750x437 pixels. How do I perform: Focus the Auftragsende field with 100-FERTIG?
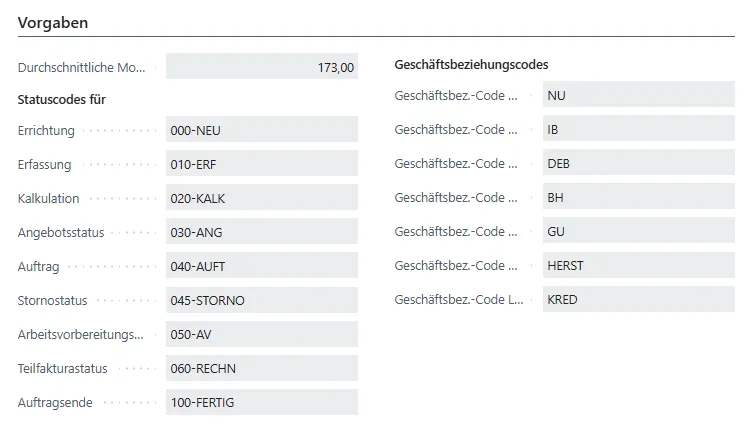coord(262,402)
